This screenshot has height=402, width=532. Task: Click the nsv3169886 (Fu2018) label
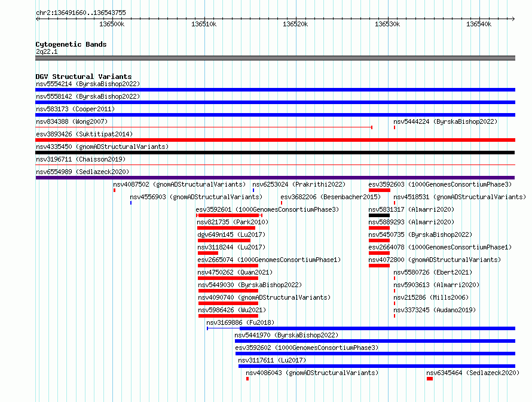[x=240, y=322]
